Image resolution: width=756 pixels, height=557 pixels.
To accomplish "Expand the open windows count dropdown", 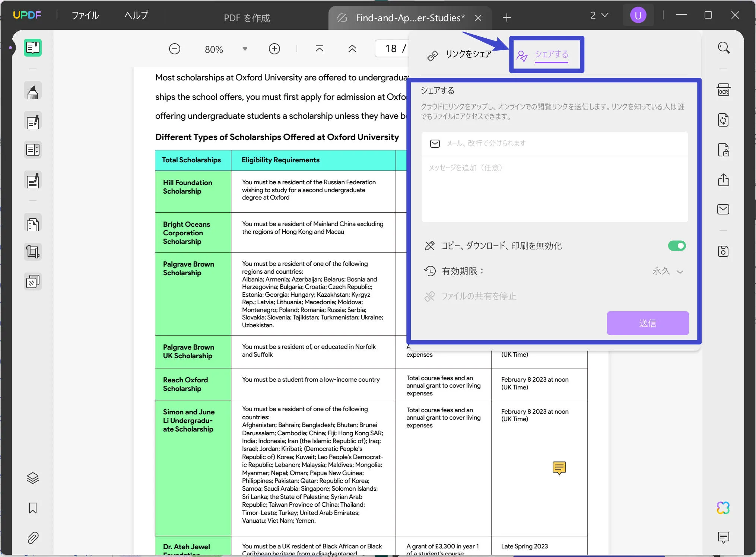I will point(600,15).
